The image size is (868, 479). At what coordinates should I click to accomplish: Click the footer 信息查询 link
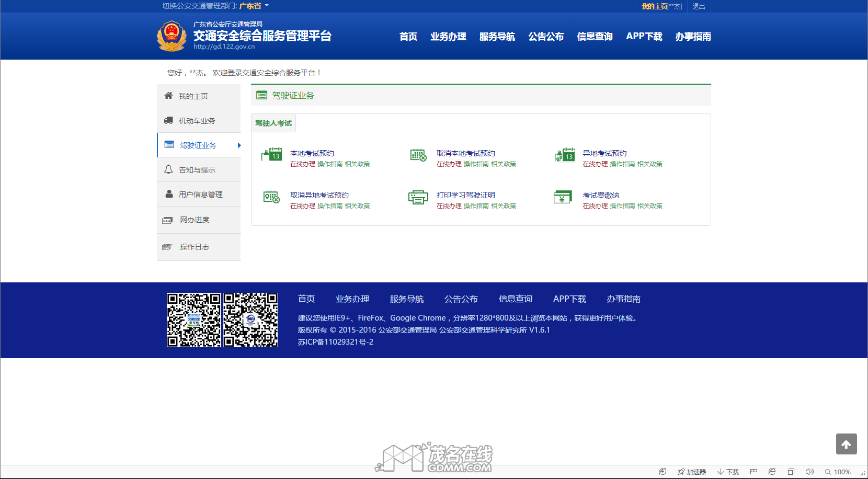coord(516,299)
